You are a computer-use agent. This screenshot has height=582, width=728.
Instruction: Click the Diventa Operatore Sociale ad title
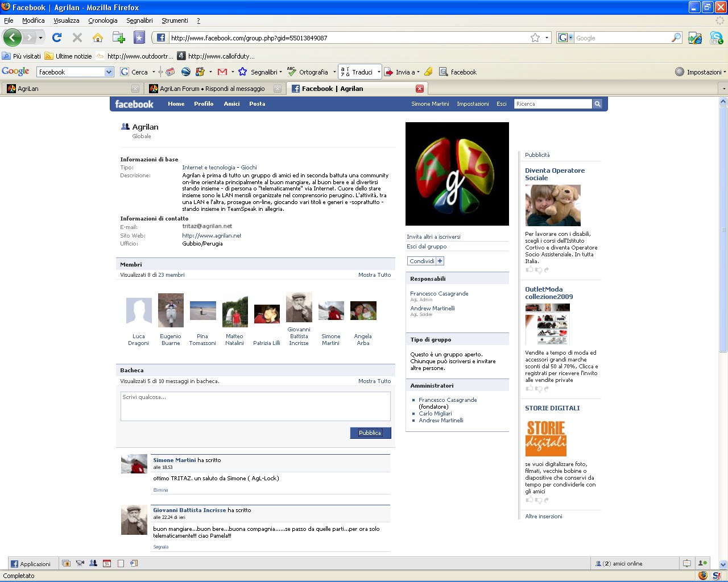pyautogui.click(x=555, y=174)
